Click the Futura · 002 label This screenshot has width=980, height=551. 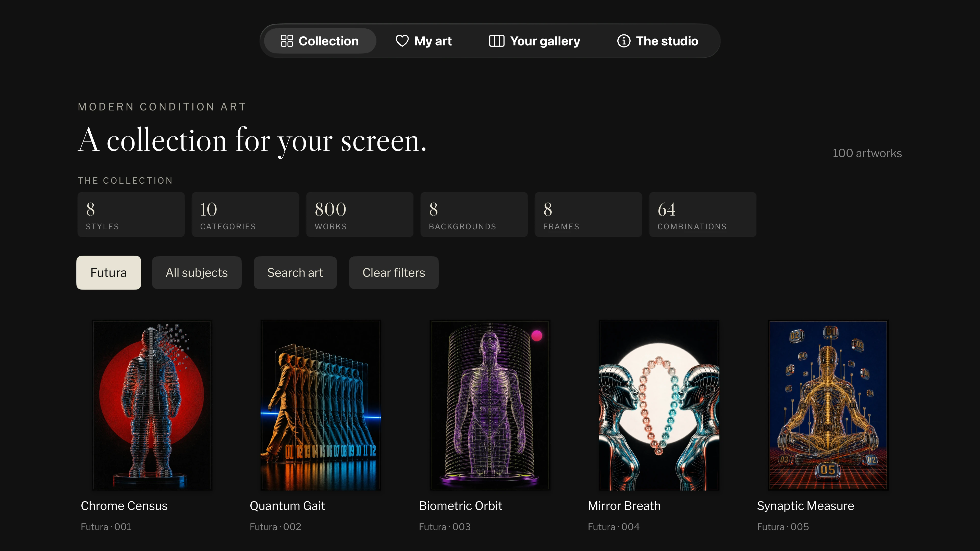pyautogui.click(x=275, y=527)
